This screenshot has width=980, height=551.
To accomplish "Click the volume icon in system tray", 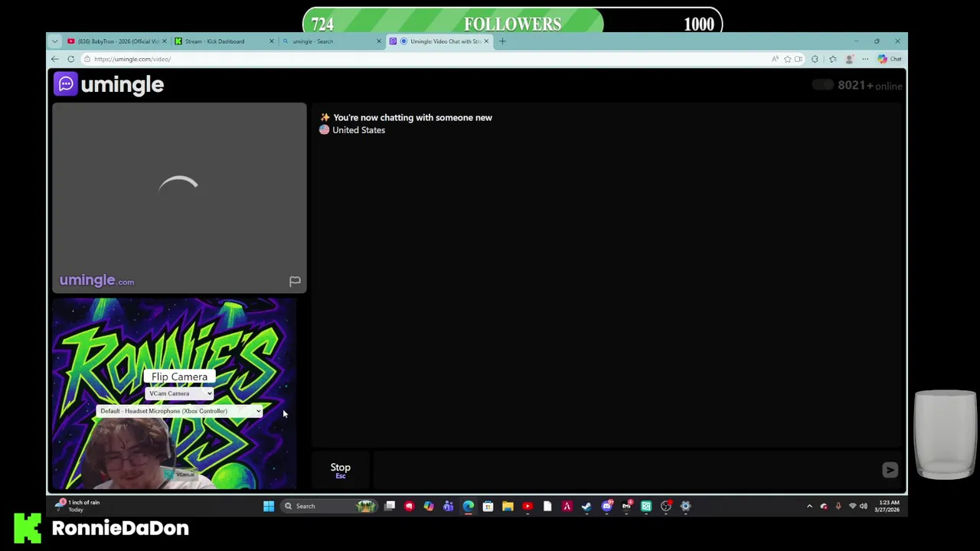I will click(x=864, y=506).
